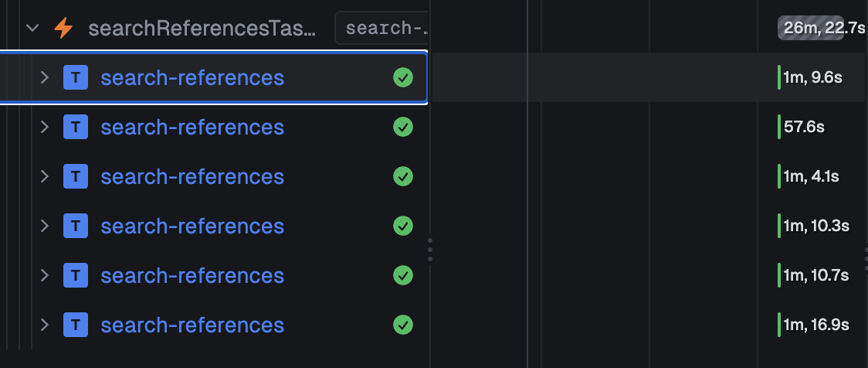Click the green checkmark on the selected row
Screen dimensions: 868x368
pos(403,77)
